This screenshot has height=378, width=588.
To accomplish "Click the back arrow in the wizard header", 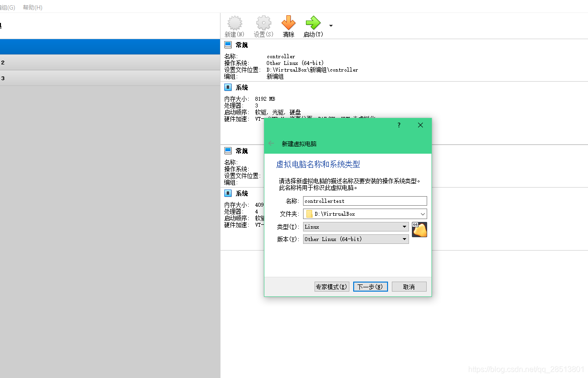I will [x=271, y=142].
